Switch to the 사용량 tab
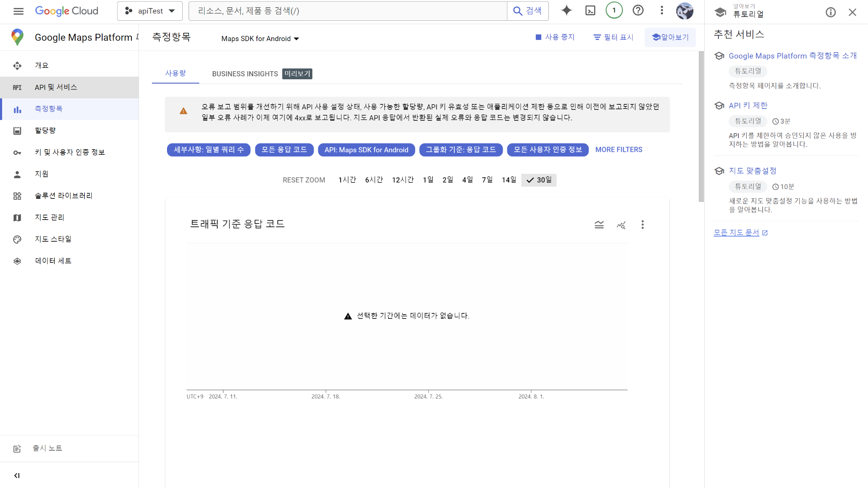 [175, 73]
